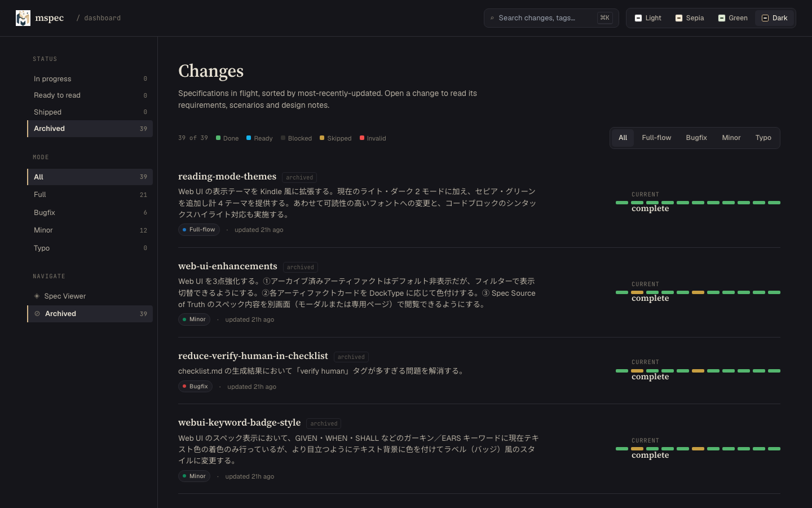
Task: Click archived badge beside reading-mode-themes
Action: pyautogui.click(x=299, y=177)
